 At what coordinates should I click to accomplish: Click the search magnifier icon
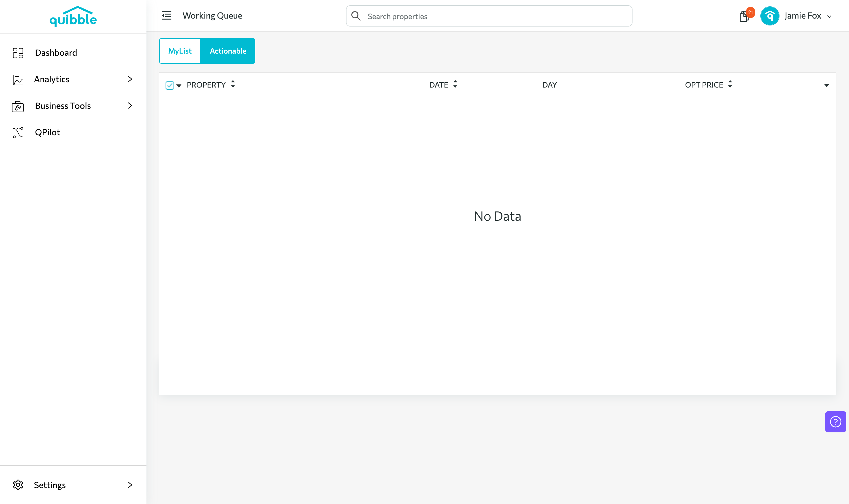coord(356,16)
